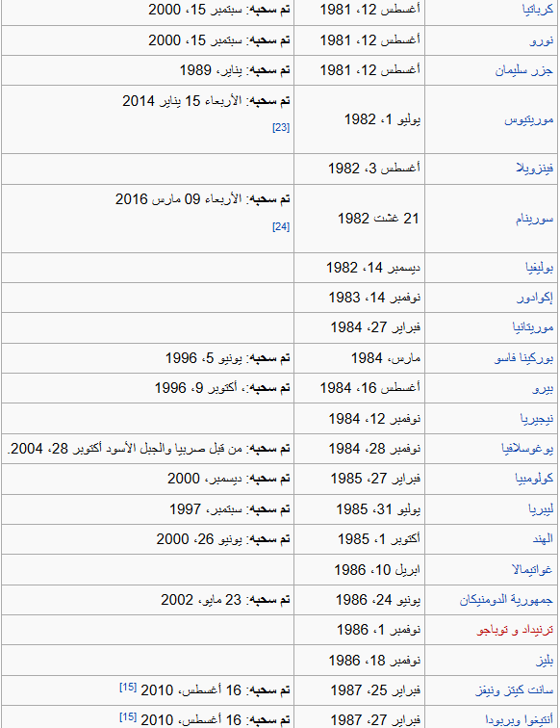Select recognition date in كرباتيا row
This screenshot has height=728, width=560.
370,10
